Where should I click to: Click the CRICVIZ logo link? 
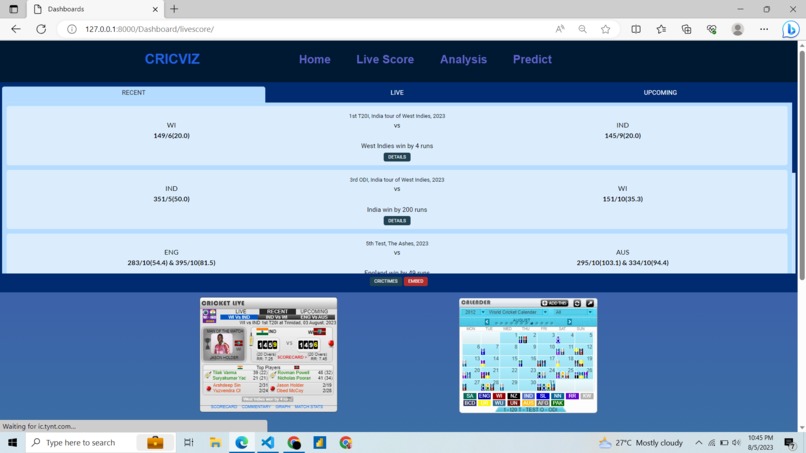pos(172,59)
